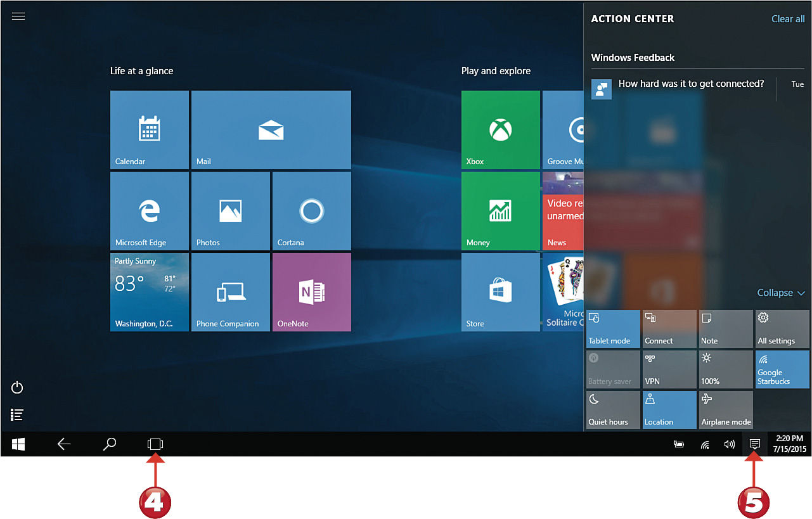Image resolution: width=812 pixels, height=519 pixels.
Task: Launch OneNote from its tile
Action: [x=312, y=292]
